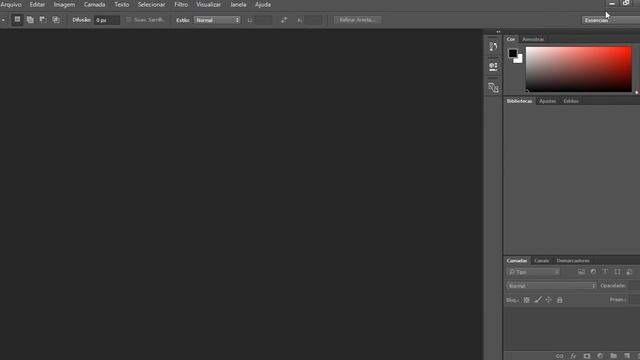Open the Estilo dropdown set to Normal
The width and height of the screenshot is (640, 360).
217,20
